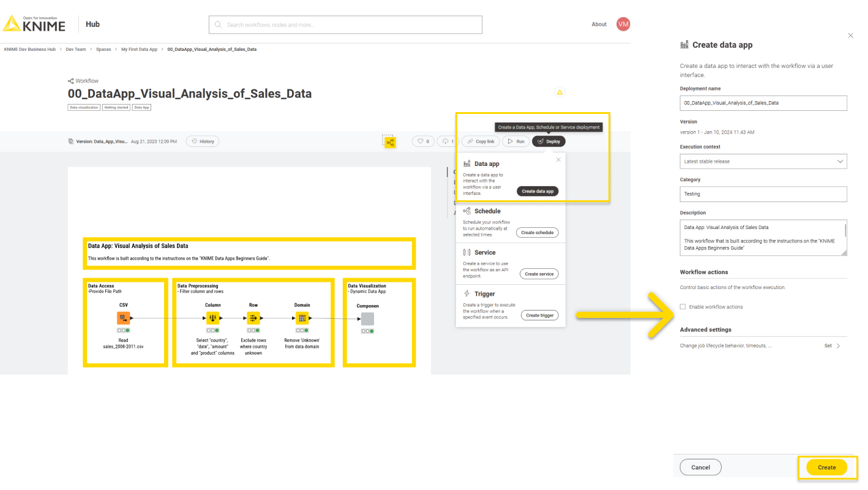Click the Create schedule button

tap(537, 233)
